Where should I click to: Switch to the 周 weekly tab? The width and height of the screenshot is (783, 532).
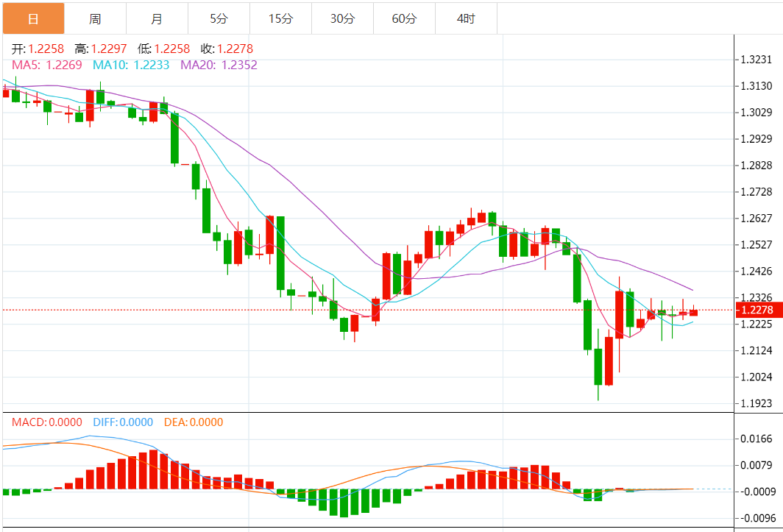pos(96,18)
